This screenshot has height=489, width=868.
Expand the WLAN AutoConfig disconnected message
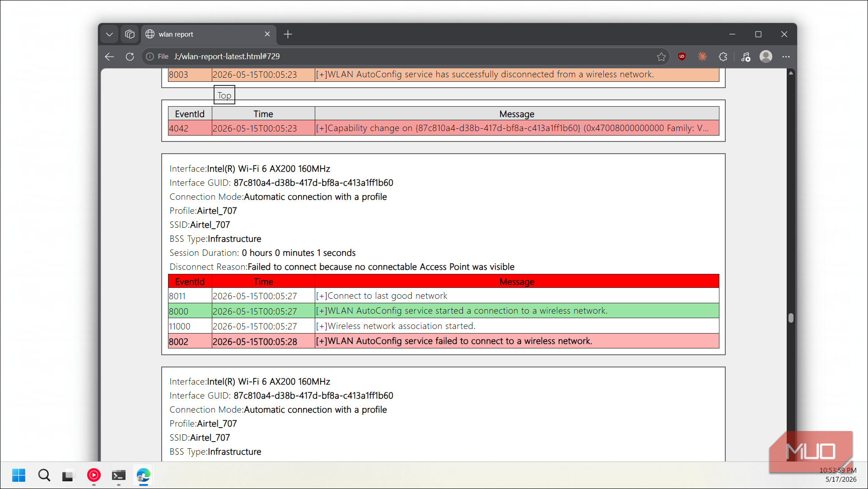[x=517, y=75]
